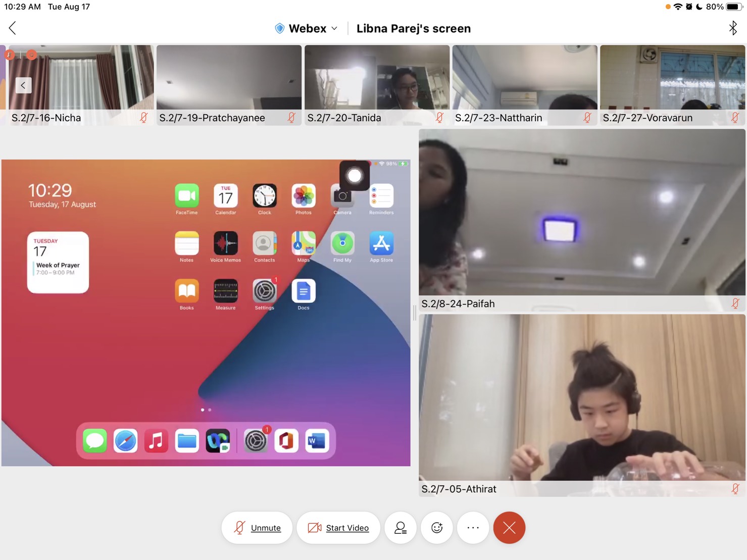Open Microsoft Word in shared dock
This screenshot has height=560, width=747.
tap(317, 441)
